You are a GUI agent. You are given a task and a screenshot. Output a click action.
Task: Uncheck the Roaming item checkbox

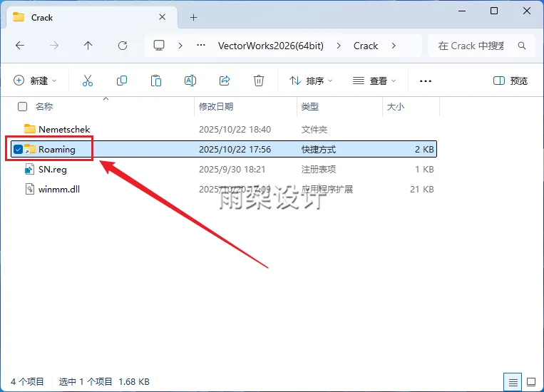(18, 150)
